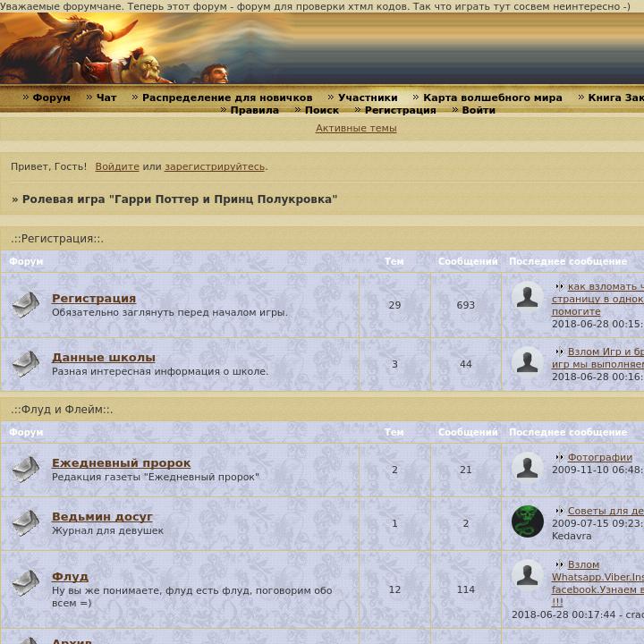Open the Ведьмин досуг forum link
The height and width of the screenshot is (644, 644).
pos(102,517)
